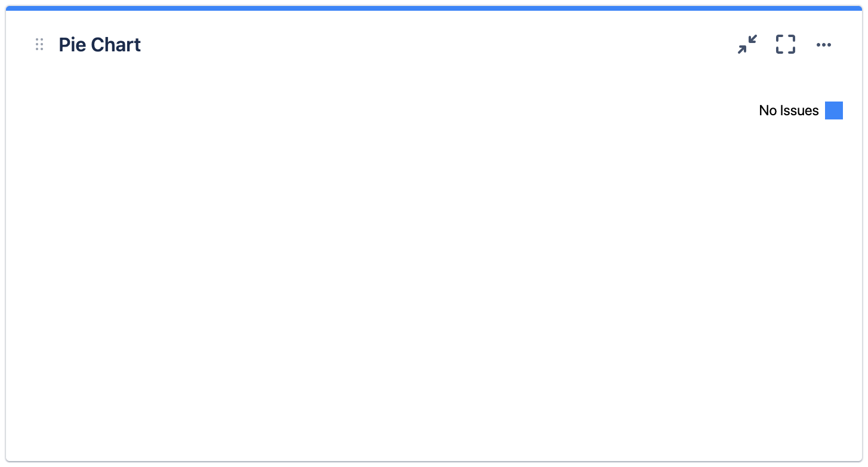Click the blue color bar atop gadget
The image size is (868, 467).
[x=434, y=8]
